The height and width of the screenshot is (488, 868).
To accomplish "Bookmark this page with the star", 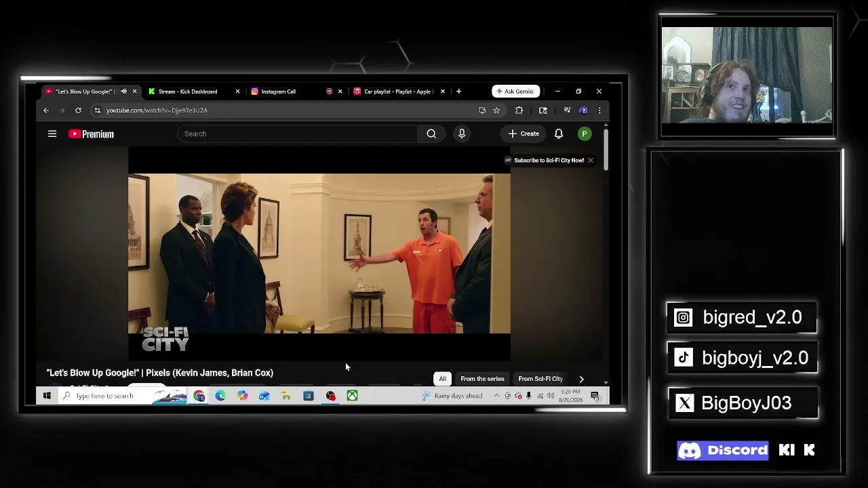I will click(496, 110).
